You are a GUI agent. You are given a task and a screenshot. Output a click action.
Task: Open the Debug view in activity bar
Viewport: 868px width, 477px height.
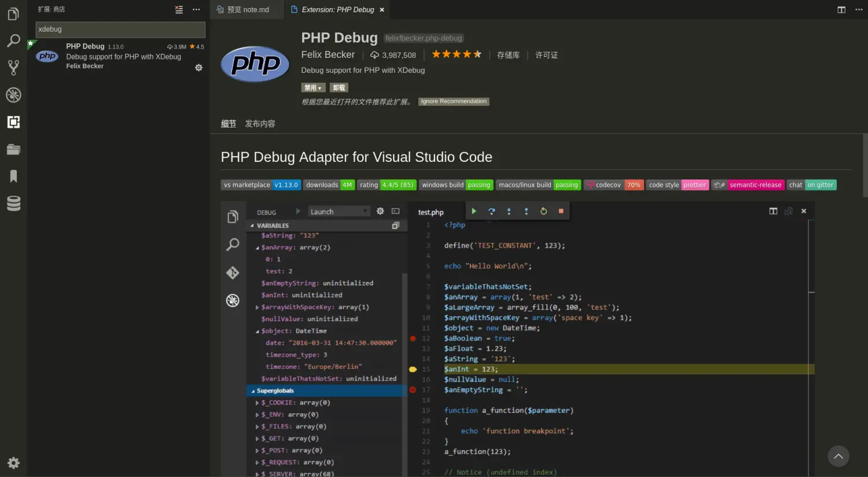tap(13, 95)
